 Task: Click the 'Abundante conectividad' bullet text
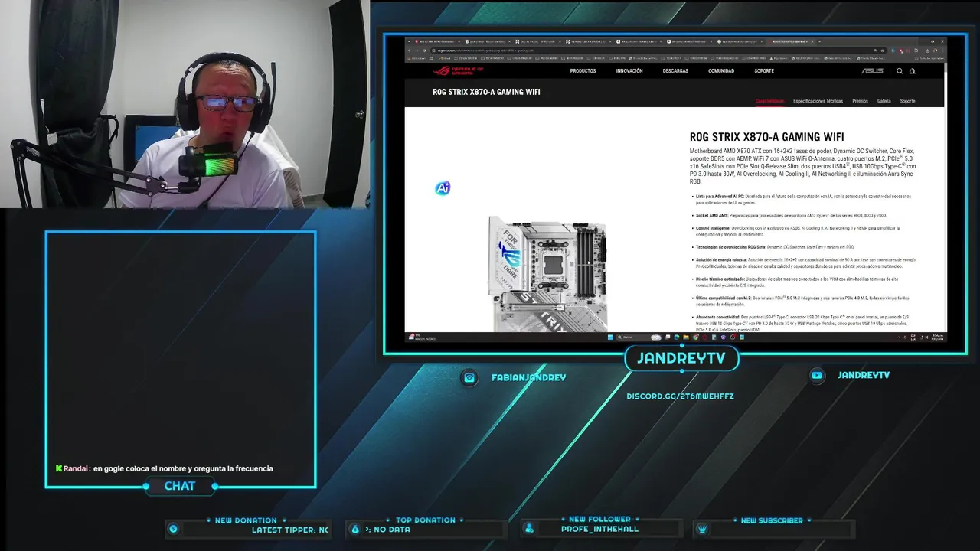802,323
